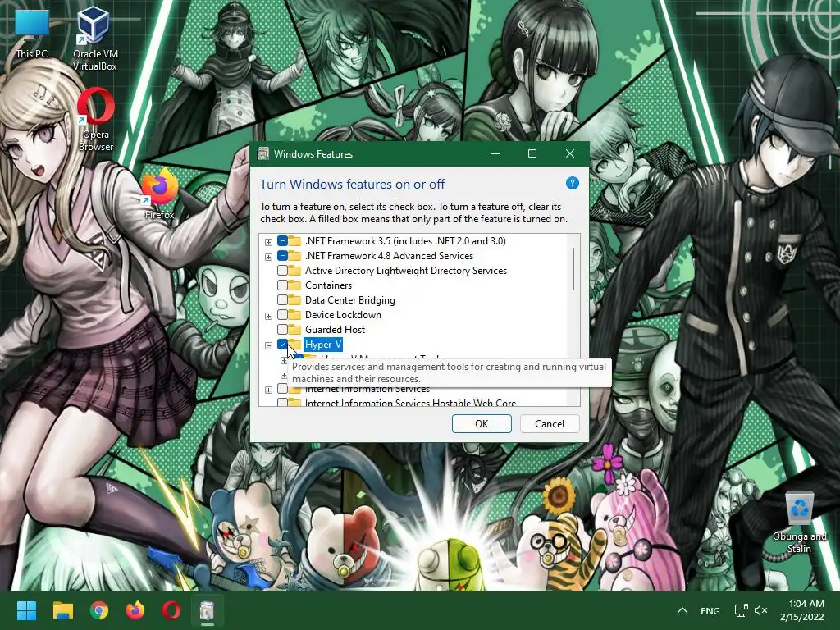This screenshot has width=840, height=630.
Task: Open the Firefox desktop shortcut
Action: 159,194
